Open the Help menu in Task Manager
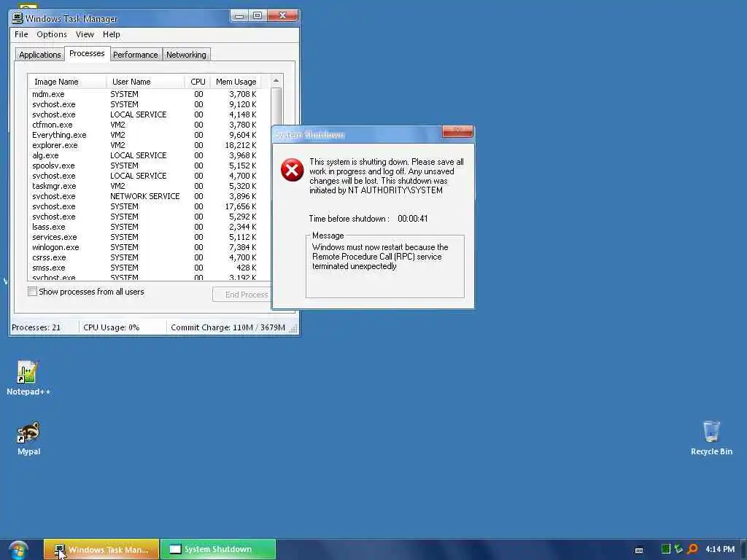The width and height of the screenshot is (747, 560). 112,34
